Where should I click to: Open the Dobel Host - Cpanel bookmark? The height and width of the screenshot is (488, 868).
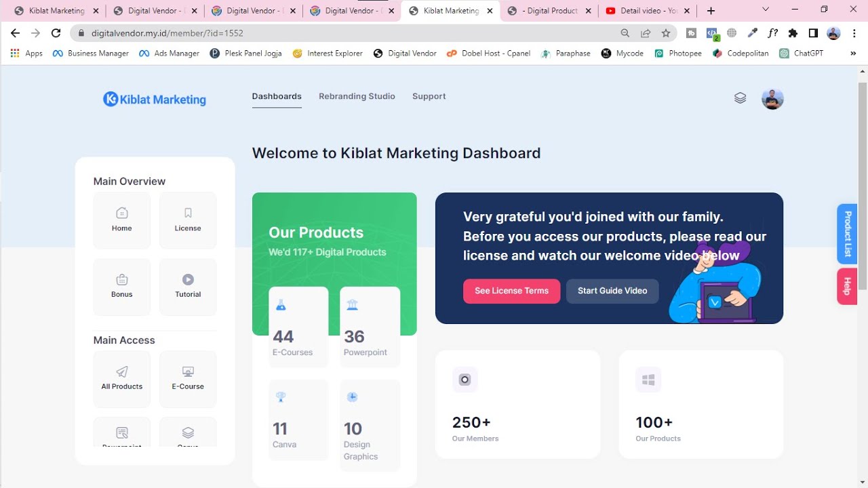[488, 53]
